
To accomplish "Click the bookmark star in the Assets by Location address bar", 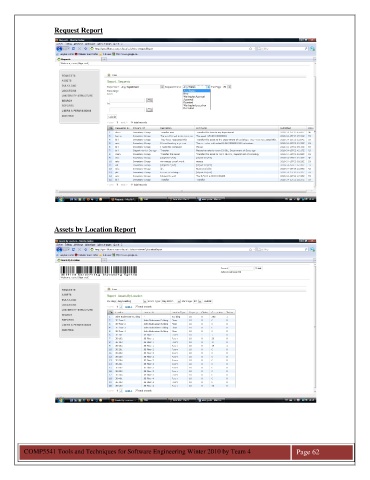I will coord(251,249).
